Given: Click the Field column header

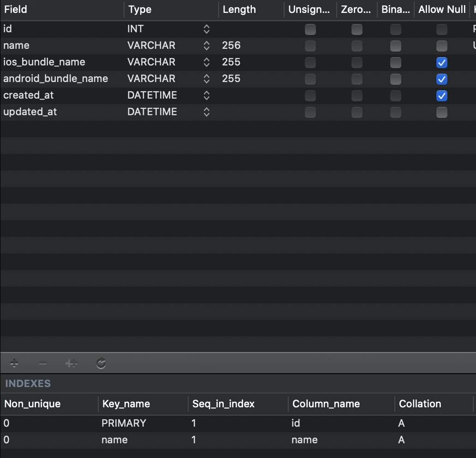Looking at the screenshot, I should 16,9.
